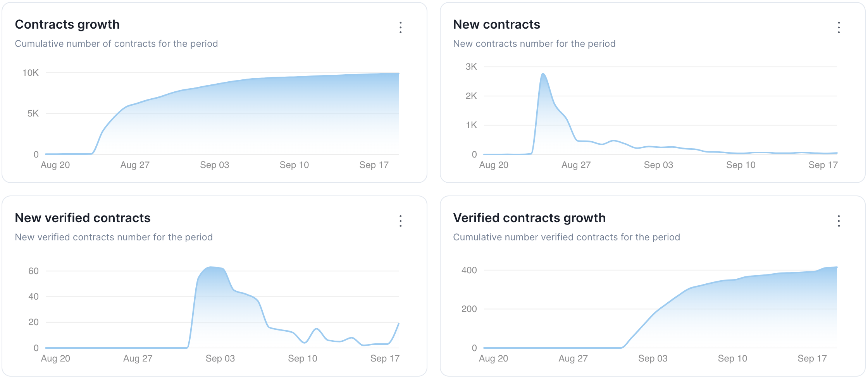
Task: Open the New verified contracts options menu
Action: [x=400, y=221]
